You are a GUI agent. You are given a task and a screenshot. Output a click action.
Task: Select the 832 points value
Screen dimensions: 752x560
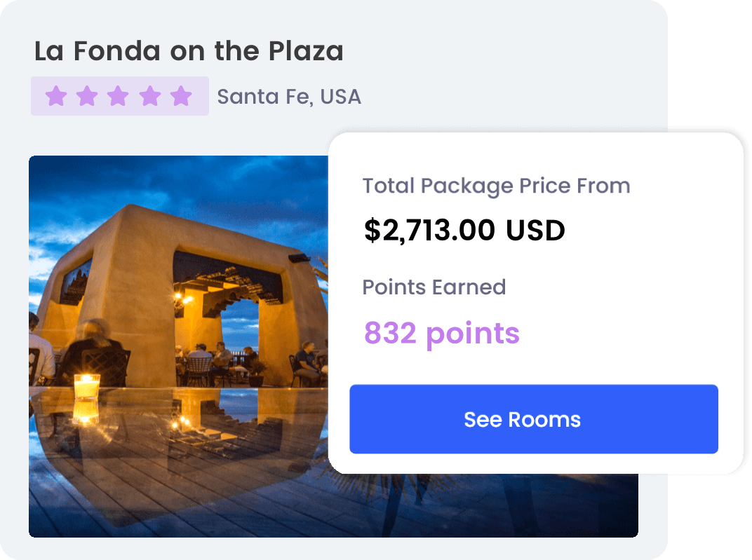441,334
